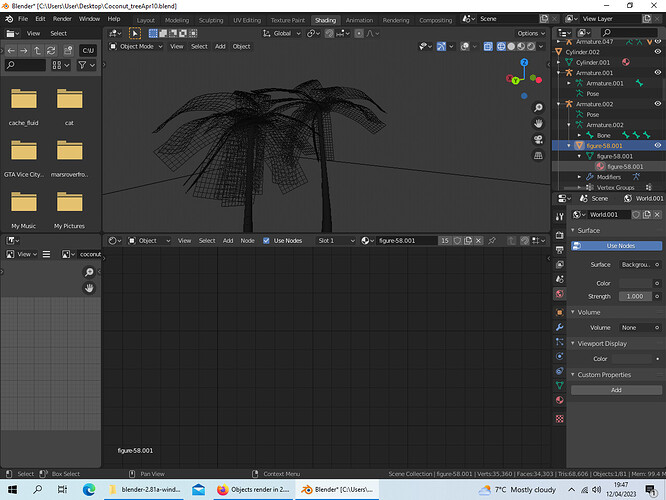Click World.001 name field

609,215
